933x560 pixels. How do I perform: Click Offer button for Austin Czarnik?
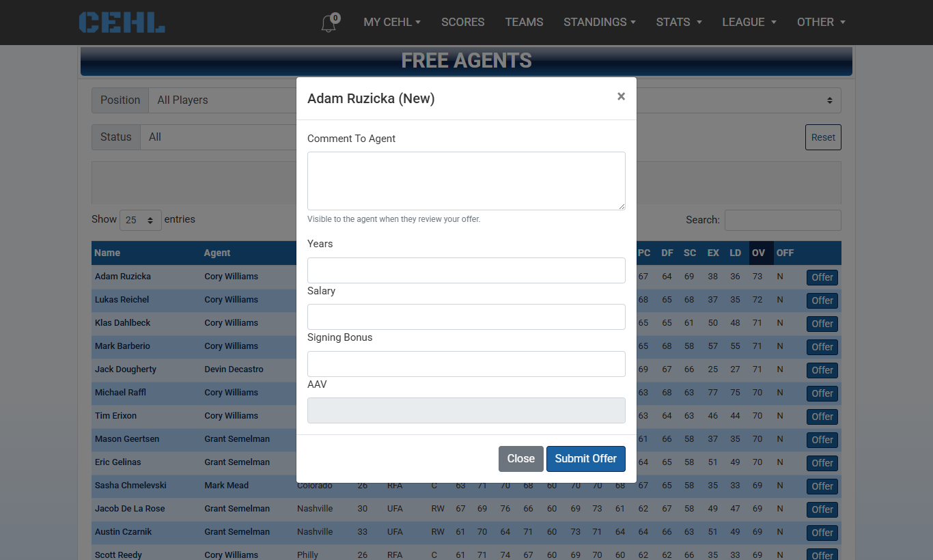[822, 533]
